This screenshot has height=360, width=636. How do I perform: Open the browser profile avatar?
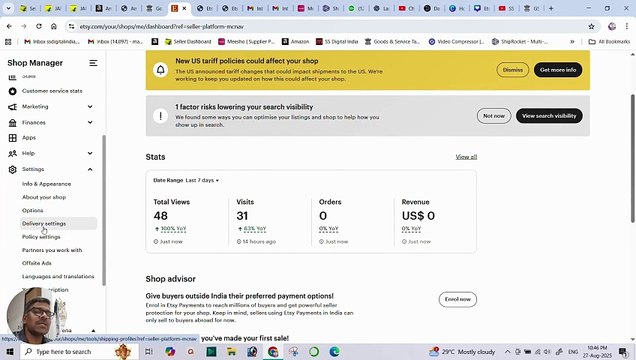click(612, 26)
